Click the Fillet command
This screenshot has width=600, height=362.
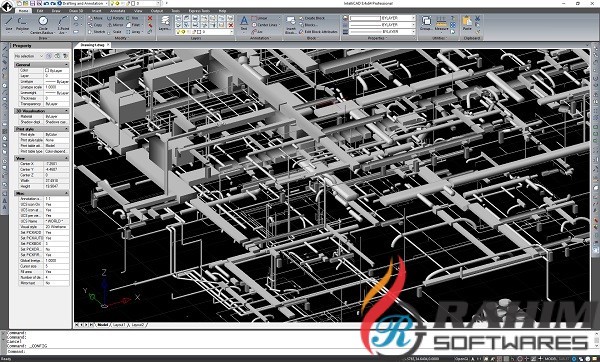[133, 25]
